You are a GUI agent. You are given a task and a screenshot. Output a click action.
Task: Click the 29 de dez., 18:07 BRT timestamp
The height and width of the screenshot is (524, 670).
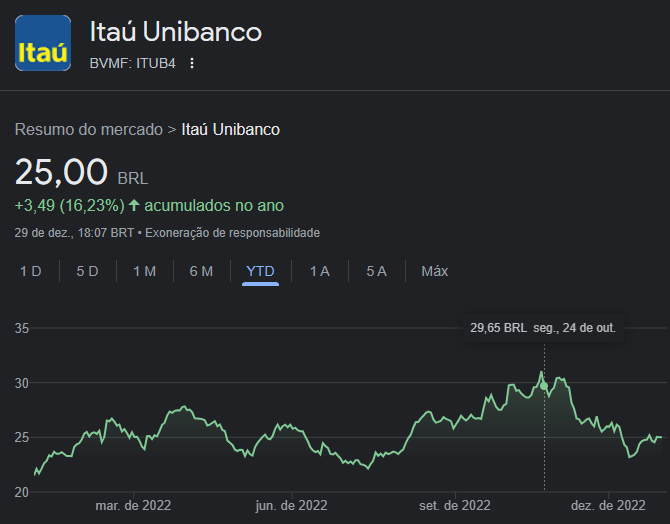pyautogui.click(x=74, y=233)
